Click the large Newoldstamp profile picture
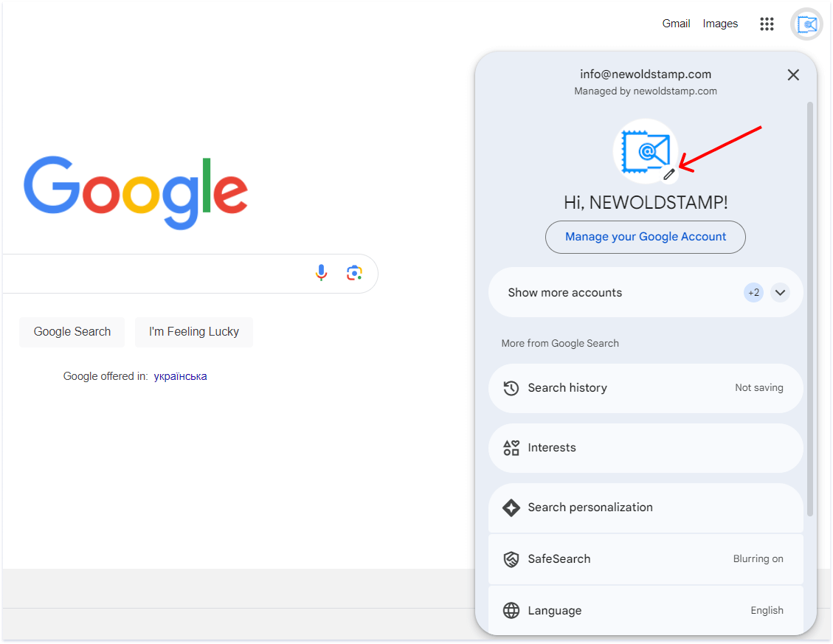Viewport: 833px width, 644px height. click(x=646, y=151)
